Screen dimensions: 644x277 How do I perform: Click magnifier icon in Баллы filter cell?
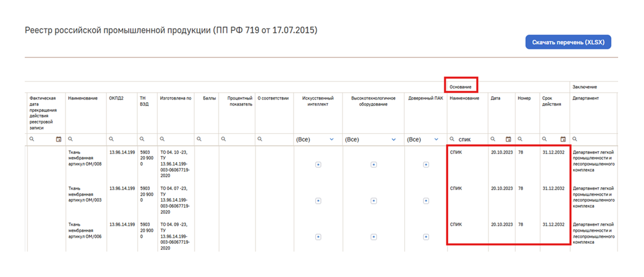(x=198, y=139)
